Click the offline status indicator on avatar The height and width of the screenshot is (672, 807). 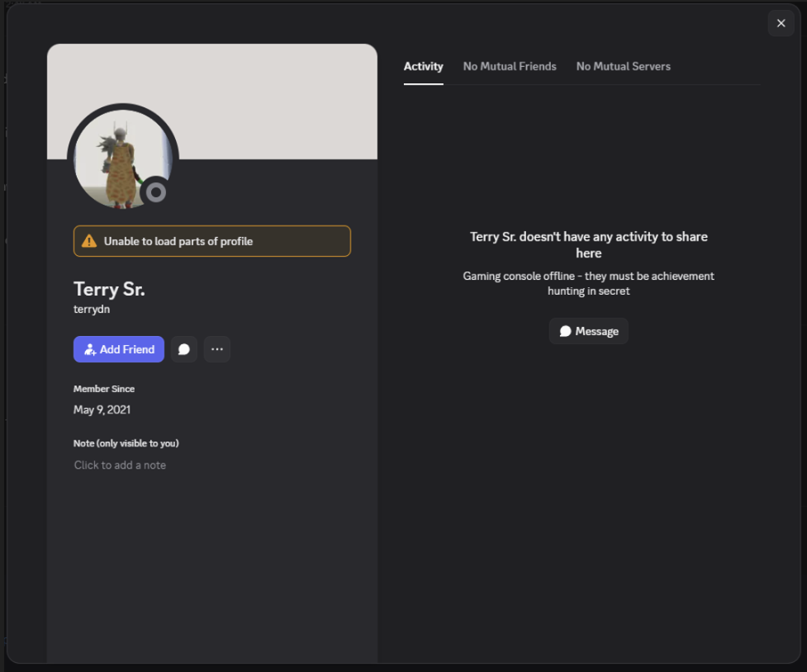point(156,192)
